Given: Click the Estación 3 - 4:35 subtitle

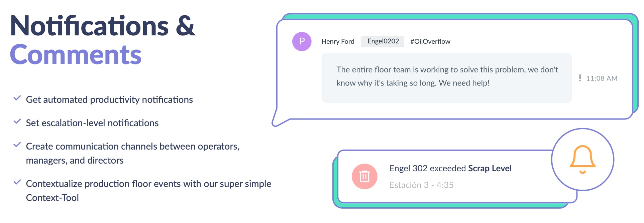Looking at the screenshot, I should (x=421, y=185).
